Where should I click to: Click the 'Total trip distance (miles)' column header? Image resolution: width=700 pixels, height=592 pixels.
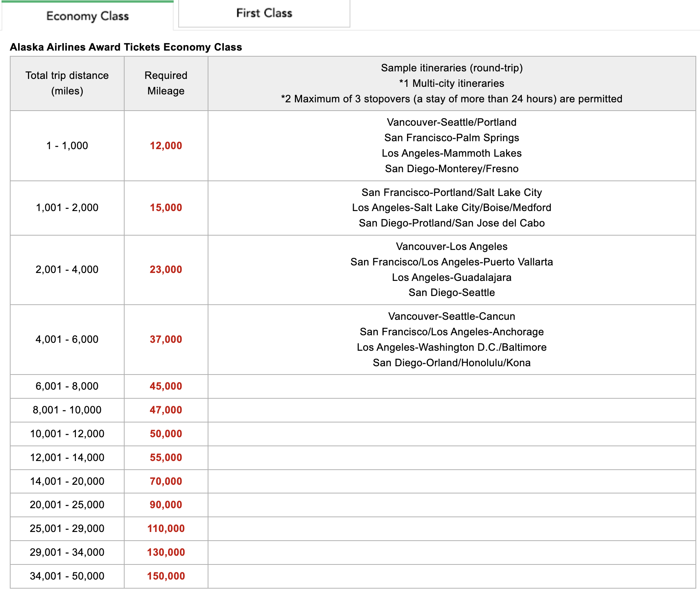[67, 83]
